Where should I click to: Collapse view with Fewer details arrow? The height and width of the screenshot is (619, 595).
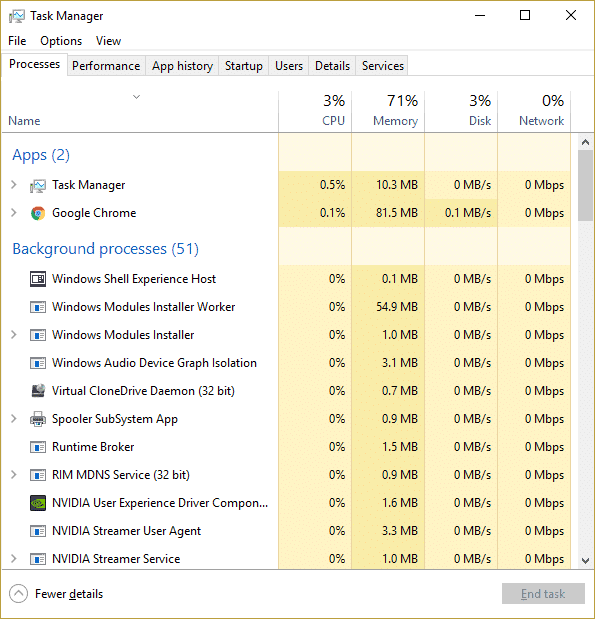19,594
